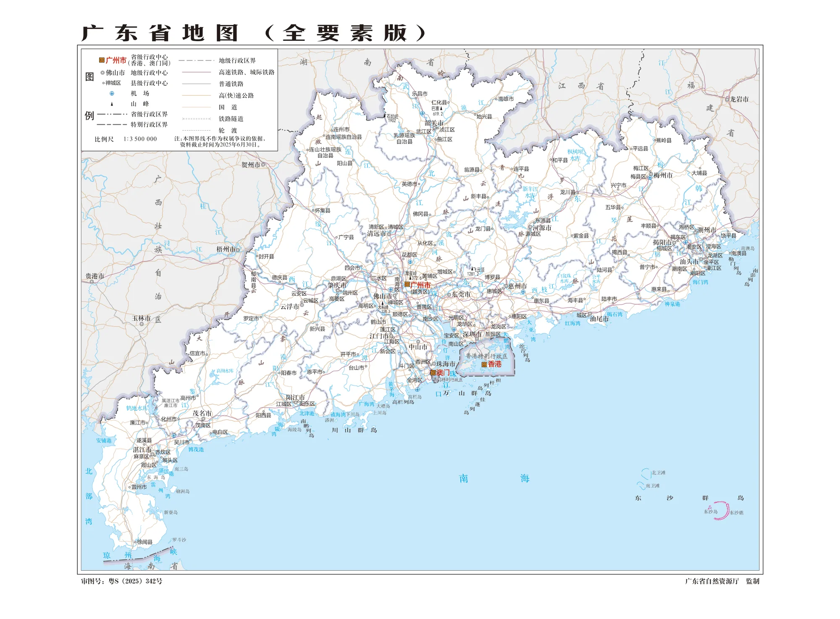Click the 深圳市 city label
Image resolution: width=840 pixels, height=619 pixels.
[472, 335]
